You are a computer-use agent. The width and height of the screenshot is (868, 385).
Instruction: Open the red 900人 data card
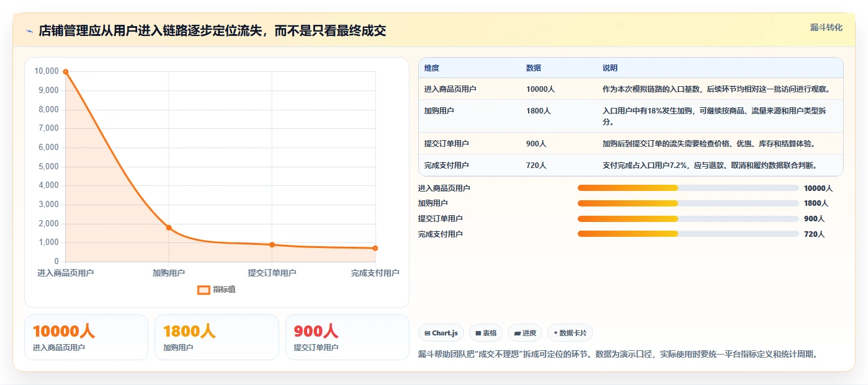(347, 337)
